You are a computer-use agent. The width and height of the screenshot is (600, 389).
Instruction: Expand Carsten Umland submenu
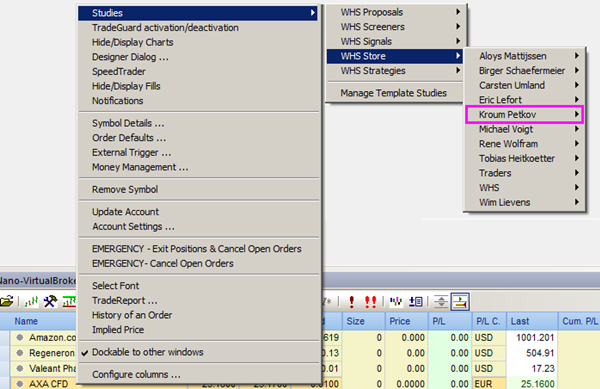524,85
